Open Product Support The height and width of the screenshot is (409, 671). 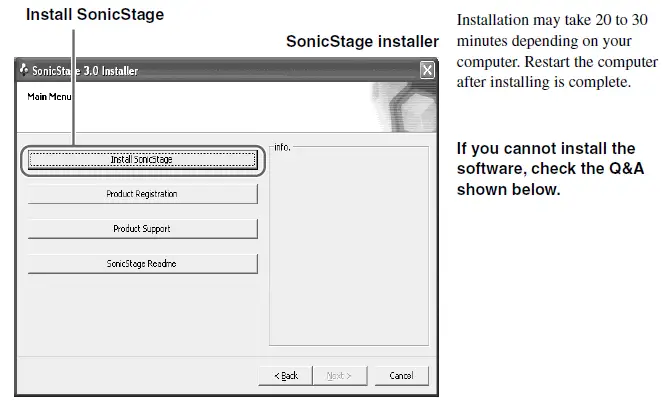click(143, 229)
